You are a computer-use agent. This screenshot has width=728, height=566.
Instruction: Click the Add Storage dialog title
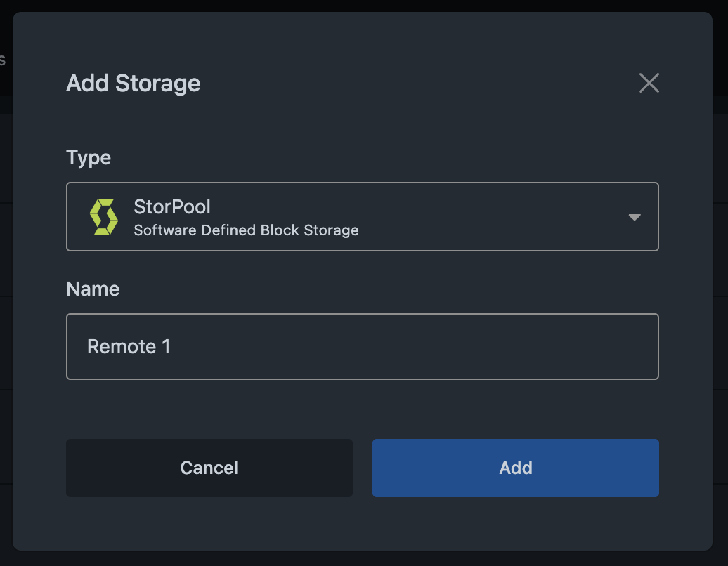pyautogui.click(x=134, y=84)
